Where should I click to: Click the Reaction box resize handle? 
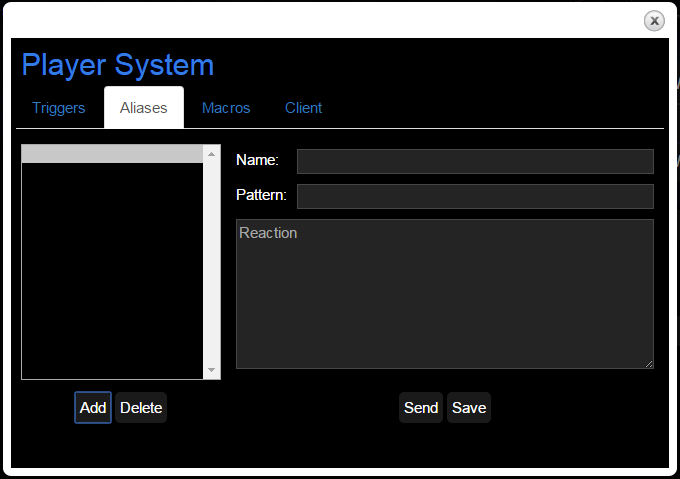[648, 364]
